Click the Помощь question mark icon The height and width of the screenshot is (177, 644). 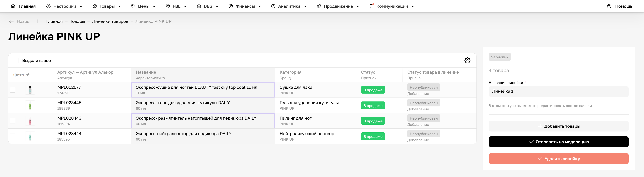pyautogui.click(x=609, y=6)
